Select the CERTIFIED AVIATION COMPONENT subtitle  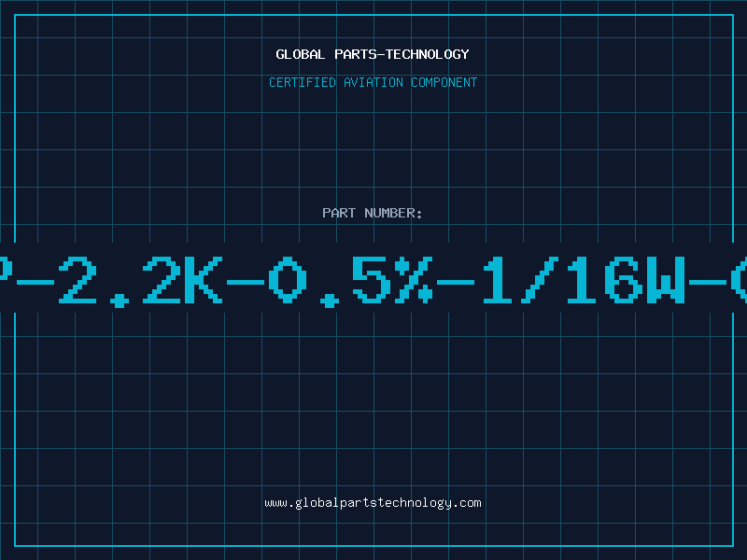tap(373, 82)
